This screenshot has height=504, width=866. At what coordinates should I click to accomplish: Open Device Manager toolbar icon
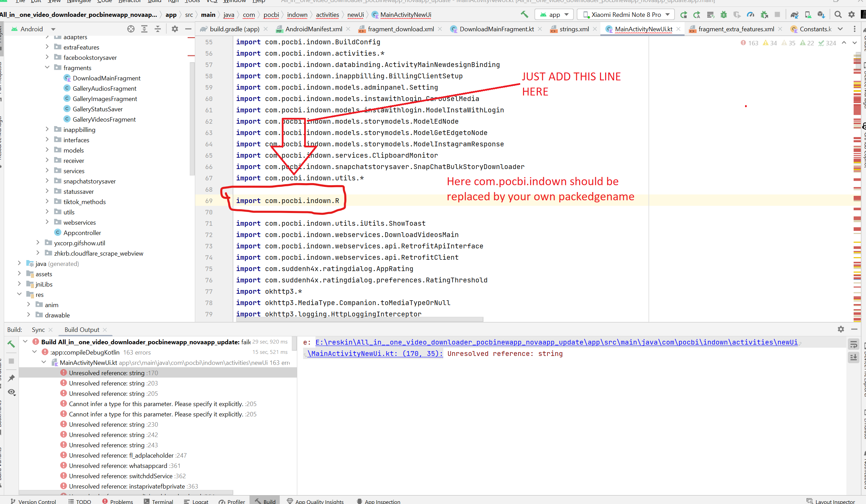(x=808, y=14)
